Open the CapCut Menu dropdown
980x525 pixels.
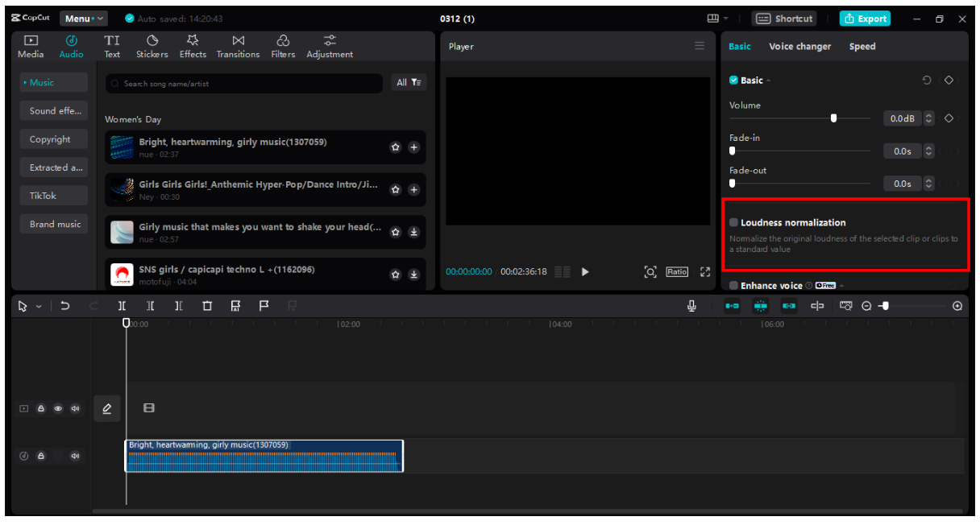point(83,19)
